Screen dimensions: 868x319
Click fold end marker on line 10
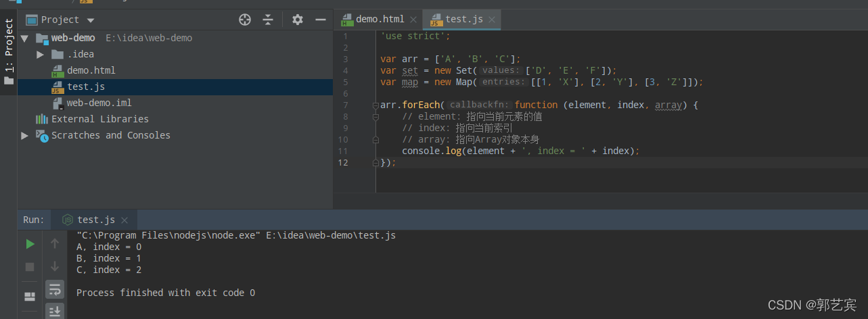(x=375, y=140)
